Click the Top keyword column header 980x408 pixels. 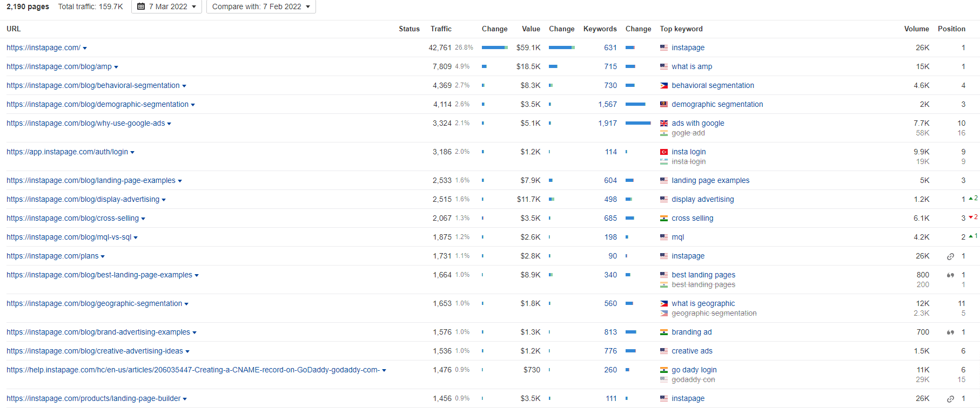click(x=681, y=29)
